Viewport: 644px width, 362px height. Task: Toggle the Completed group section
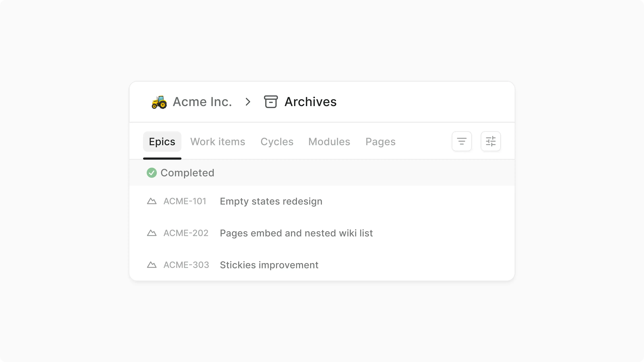click(188, 173)
